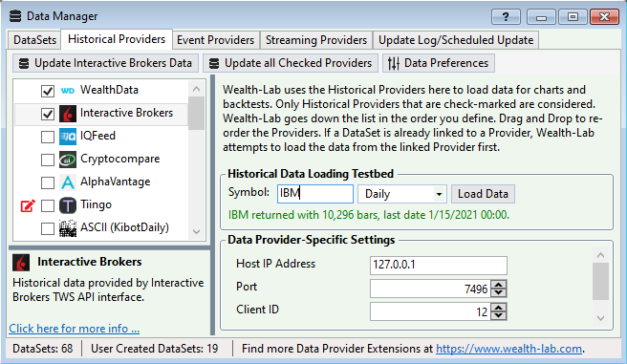Click the IQFeed provider icon
The width and height of the screenshot is (627, 364).
coord(68,137)
